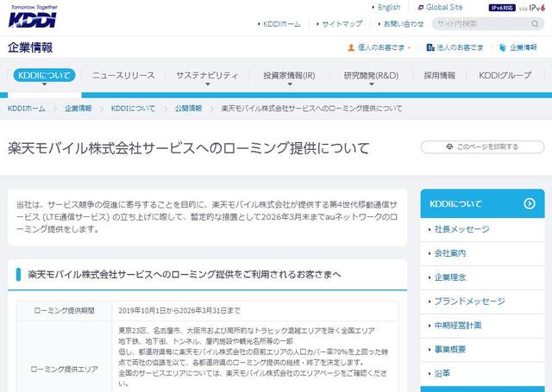Screen dimensions: 552x392
Task: Click the 公開情報 breadcrumb link
Action: point(188,109)
